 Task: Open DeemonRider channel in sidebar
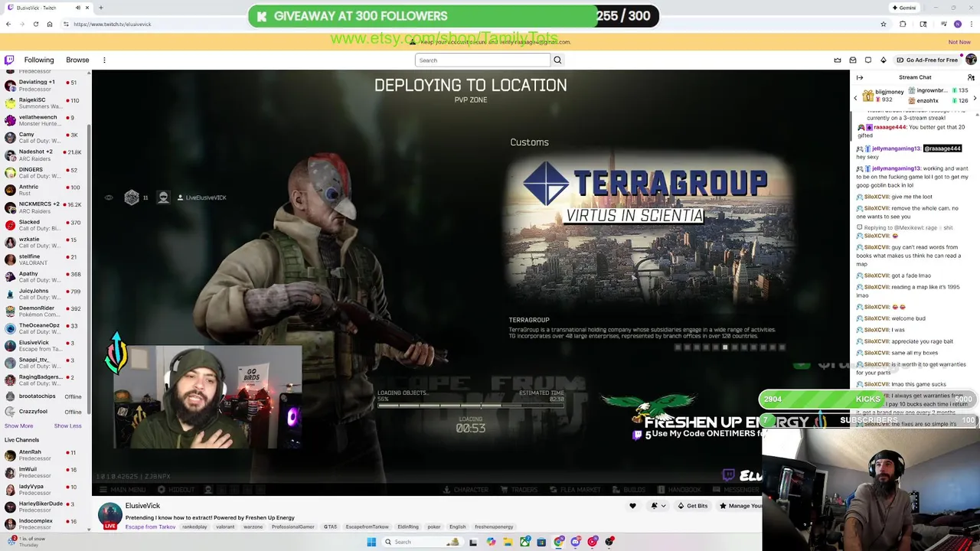tap(44, 311)
